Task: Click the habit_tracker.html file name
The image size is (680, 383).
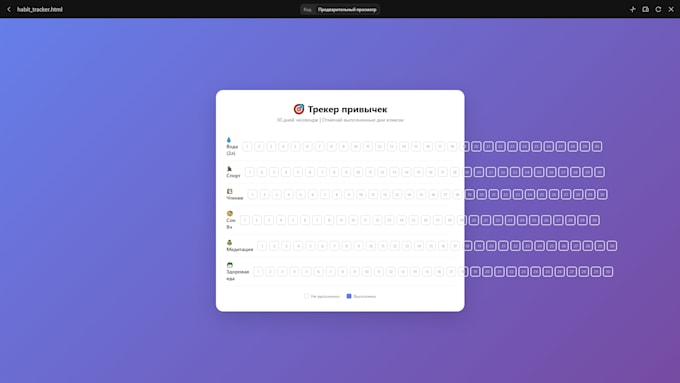Action: click(40, 9)
